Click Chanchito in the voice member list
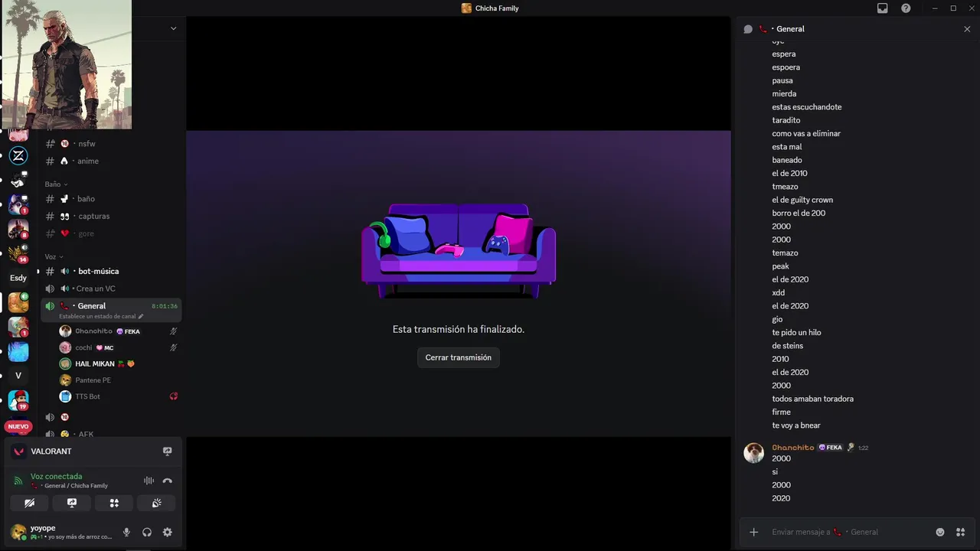 (x=94, y=331)
